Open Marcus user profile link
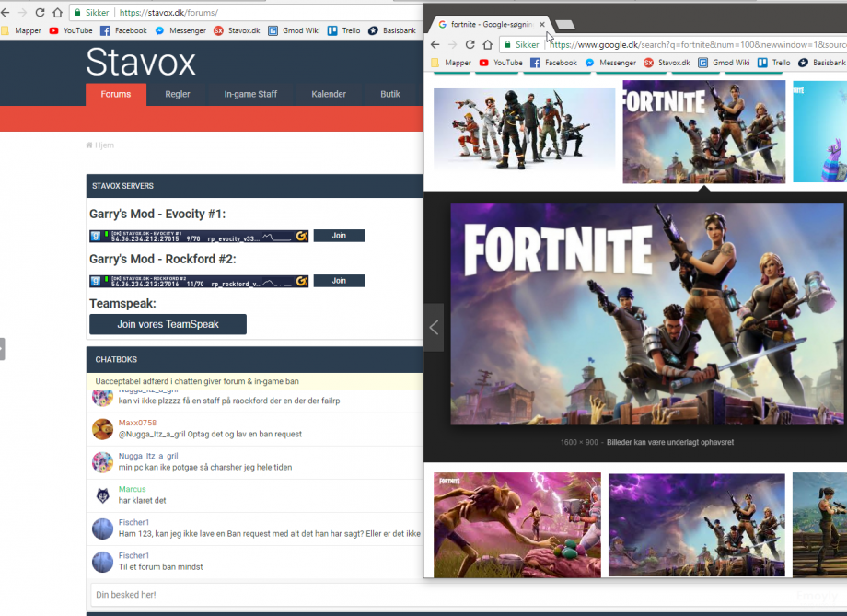The height and width of the screenshot is (616, 847). pos(133,490)
